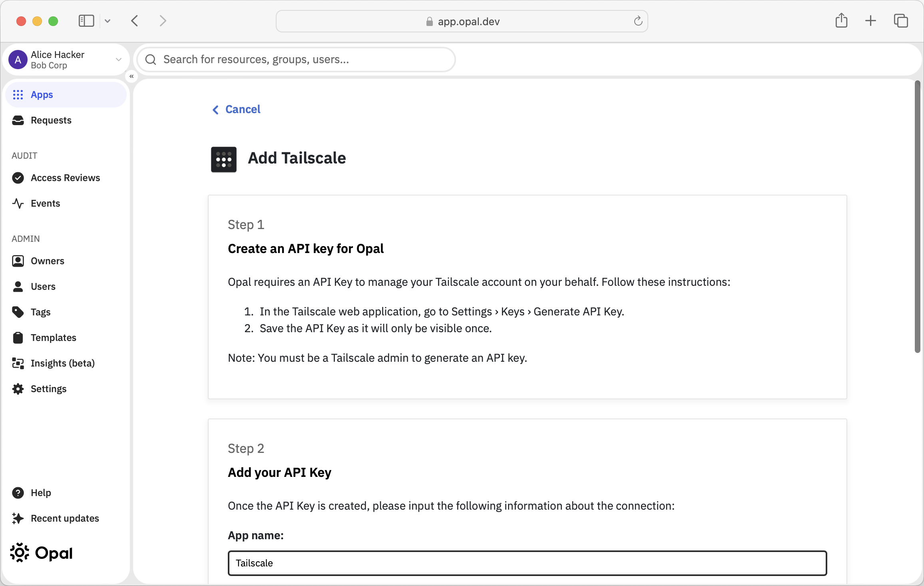Click the Requests inbox icon
This screenshot has height=586, width=924.
coord(18,120)
